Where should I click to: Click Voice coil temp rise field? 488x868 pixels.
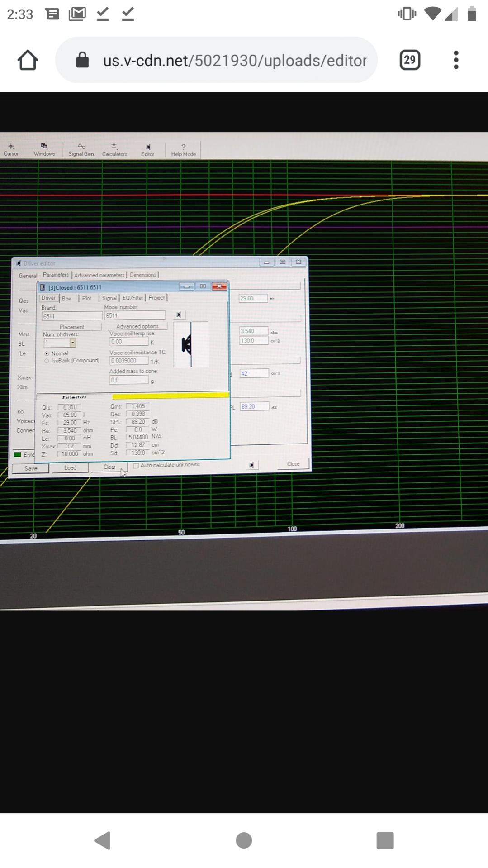129,342
